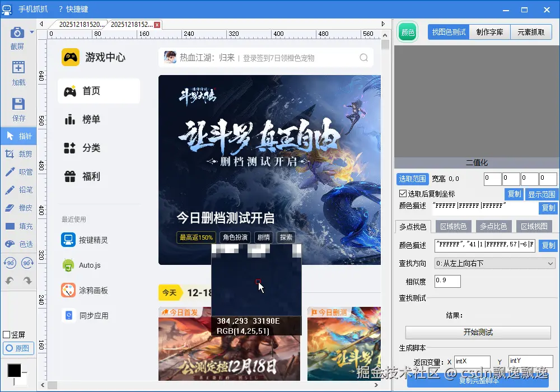560x392 pixels.
Task: Click the 截屏 camera screenshot icon
Action: click(17, 33)
